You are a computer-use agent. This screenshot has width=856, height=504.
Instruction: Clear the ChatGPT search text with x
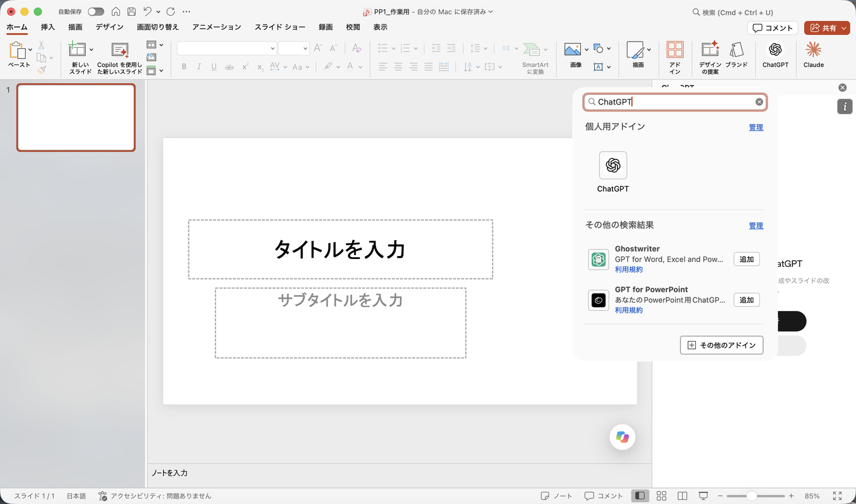(x=759, y=102)
